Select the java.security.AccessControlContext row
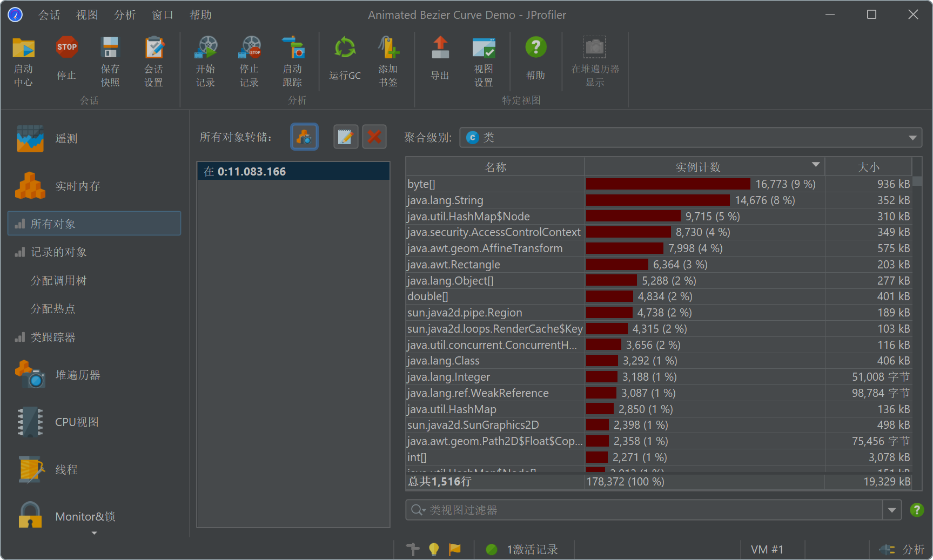 pyautogui.click(x=659, y=232)
